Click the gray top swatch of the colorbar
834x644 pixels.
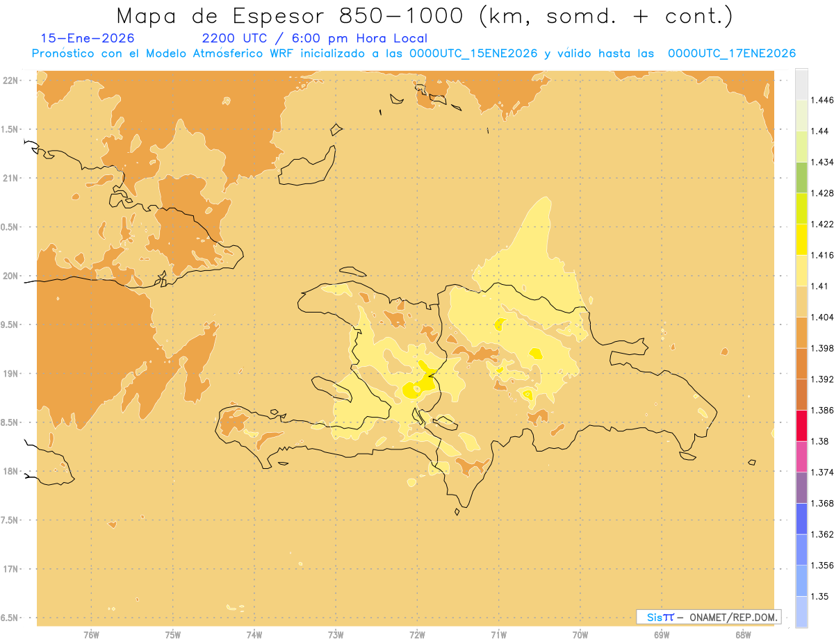pyautogui.click(x=801, y=84)
